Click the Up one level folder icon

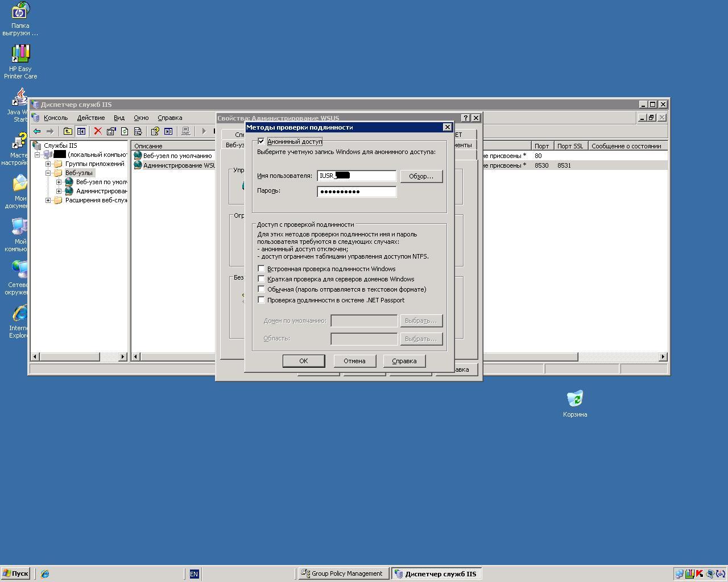click(68, 131)
